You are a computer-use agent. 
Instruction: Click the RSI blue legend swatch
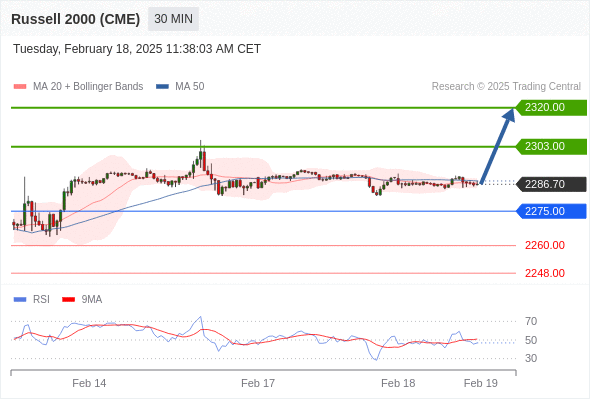[x=20, y=300]
